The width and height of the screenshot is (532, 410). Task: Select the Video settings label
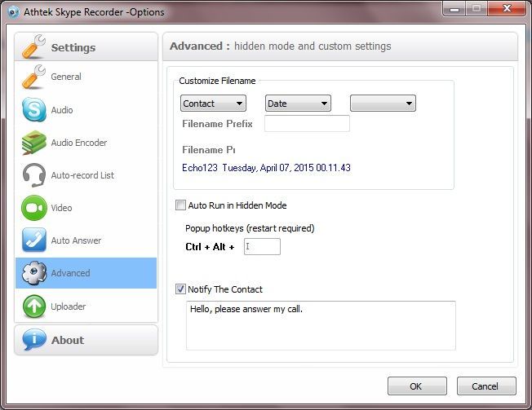click(61, 208)
